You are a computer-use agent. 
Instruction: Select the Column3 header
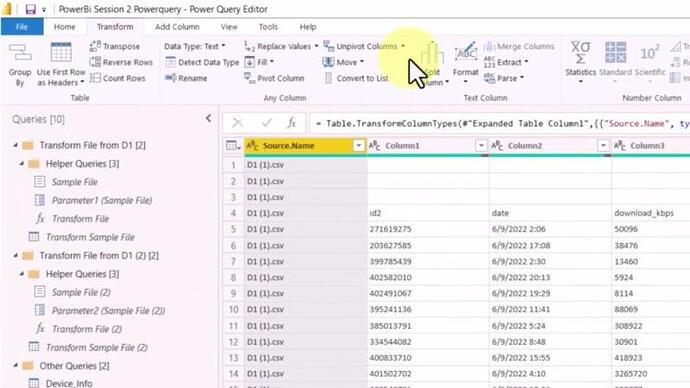[648, 146]
